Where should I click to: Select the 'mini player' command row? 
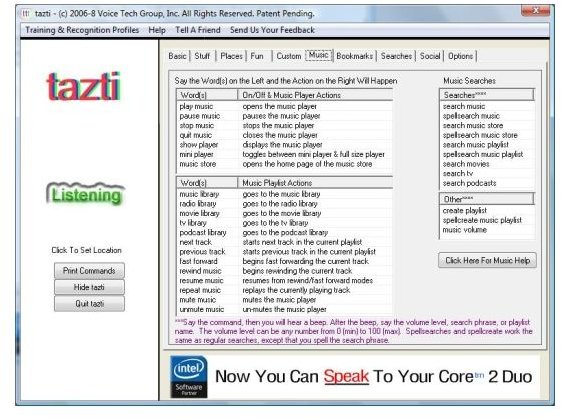tap(285, 155)
